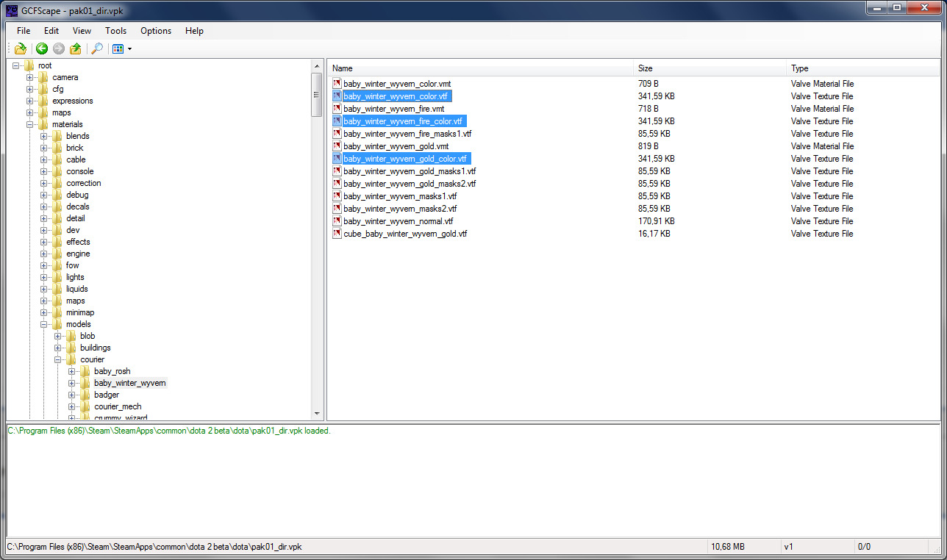Click the green Back arrow icon
This screenshot has height=560, width=947.
click(x=42, y=49)
